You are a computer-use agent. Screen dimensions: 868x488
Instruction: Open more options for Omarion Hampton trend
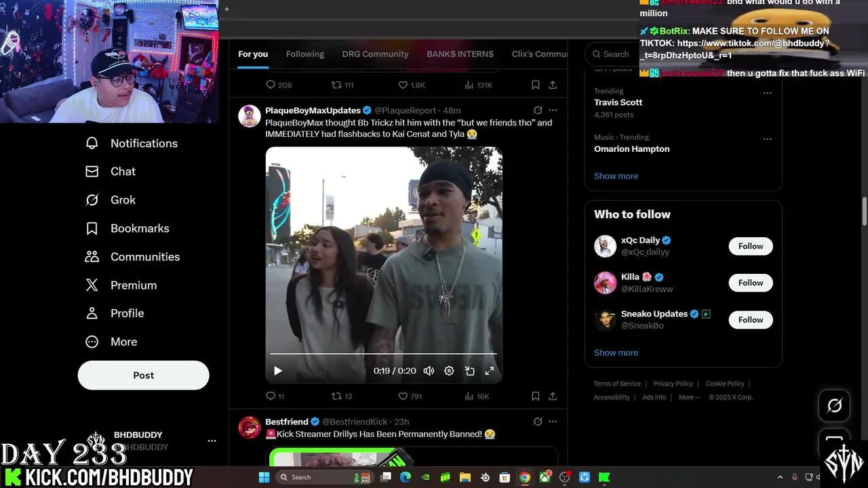[x=767, y=139]
